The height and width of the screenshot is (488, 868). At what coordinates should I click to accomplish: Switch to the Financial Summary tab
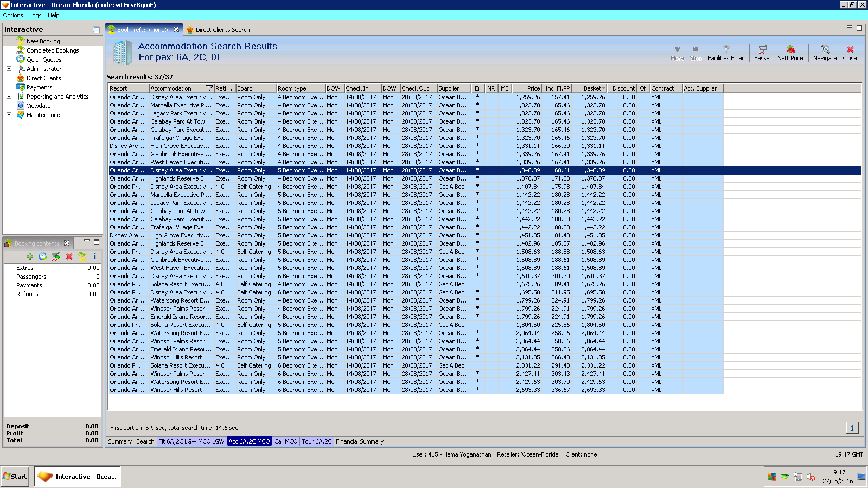coord(359,441)
